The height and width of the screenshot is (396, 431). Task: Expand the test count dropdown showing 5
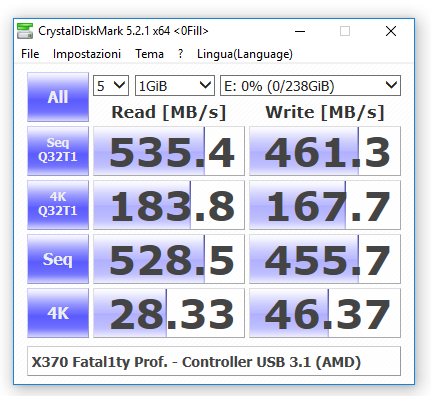click(x=111, y=86)
